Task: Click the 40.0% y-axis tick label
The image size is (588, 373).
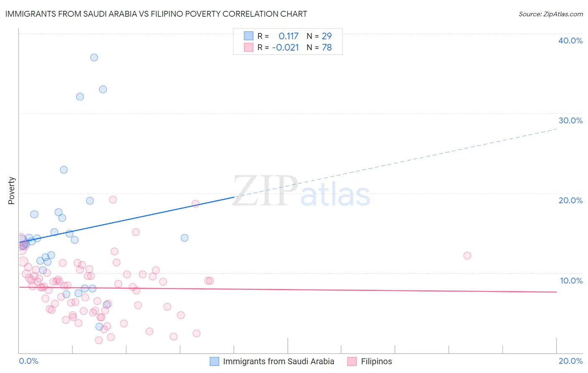Action: pyautogui.click(x=570, y=41)
